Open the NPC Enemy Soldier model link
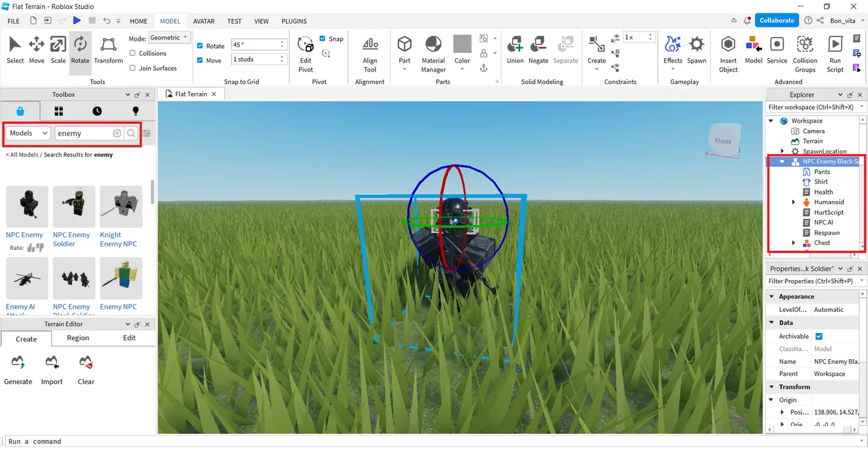This screenshot has height=460, width=868. [x=71, y=239]
